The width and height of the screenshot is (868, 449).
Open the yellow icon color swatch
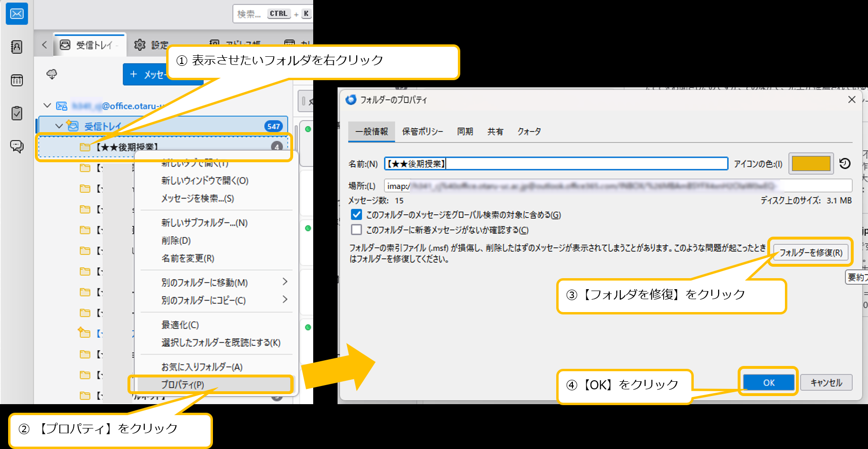(811, 164)
